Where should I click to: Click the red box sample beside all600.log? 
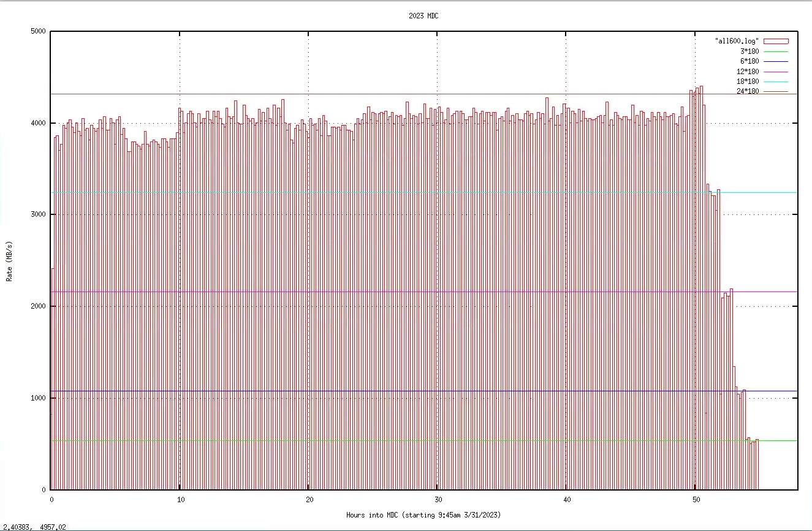pyautogui.click(x=776, y=41)
